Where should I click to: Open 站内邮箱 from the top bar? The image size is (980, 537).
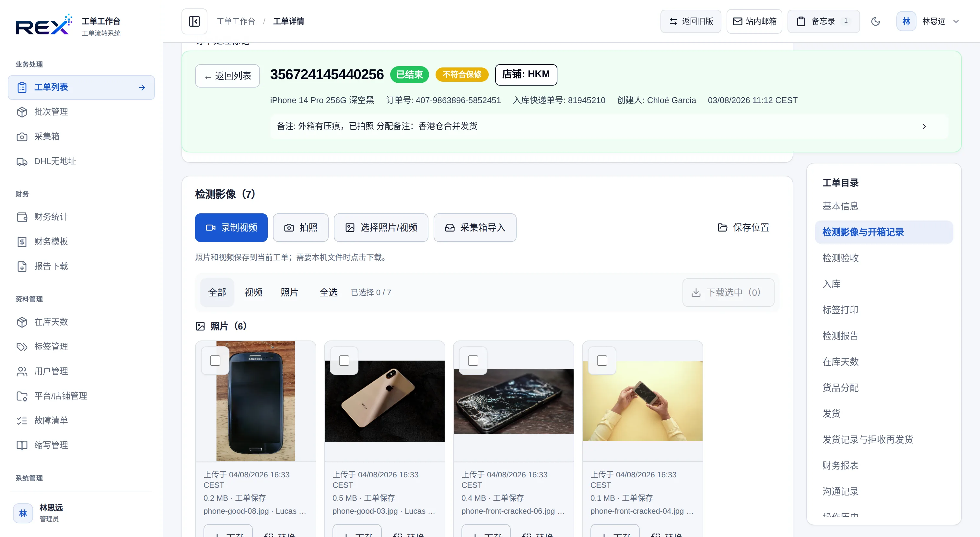(754, 21)
